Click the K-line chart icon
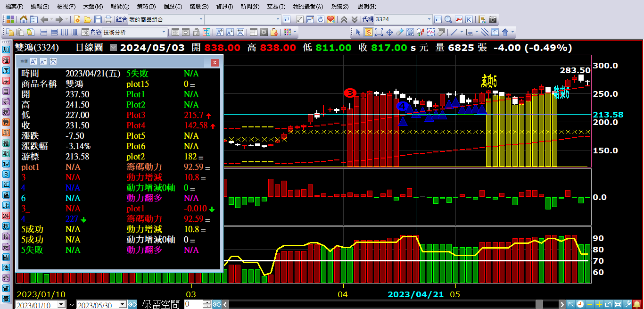Image resolution: width=644 pixels, height=309 pixels. (x=469, y=19)
